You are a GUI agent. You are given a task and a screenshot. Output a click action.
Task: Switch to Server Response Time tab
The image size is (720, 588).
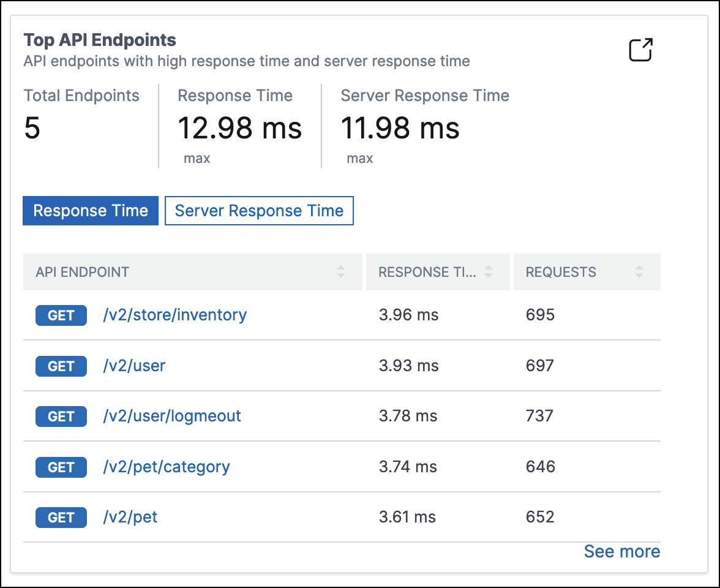click(x=259, y=211)
